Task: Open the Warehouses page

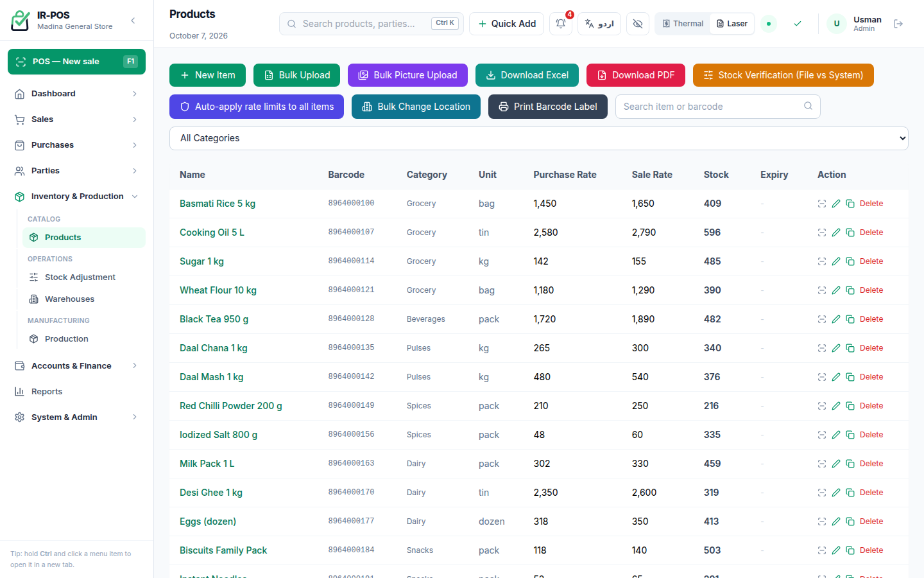Action: point(84,299)
